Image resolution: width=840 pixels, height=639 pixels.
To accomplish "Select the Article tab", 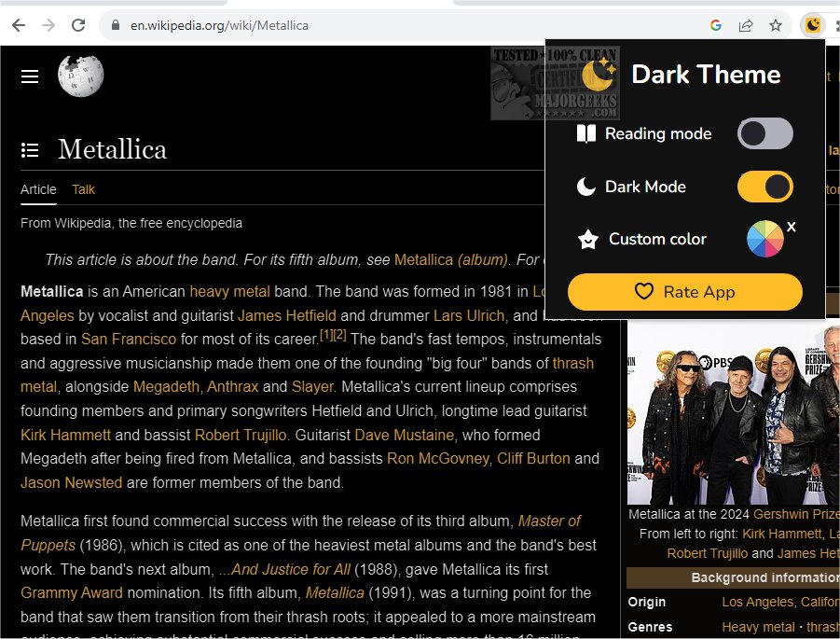I will click(x=38, y=189).
